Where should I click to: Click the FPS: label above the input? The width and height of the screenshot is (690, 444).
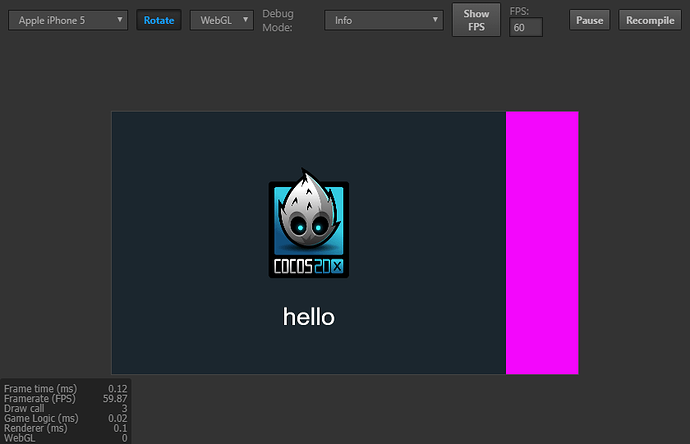pyautogui.click(x=519, y=11)
